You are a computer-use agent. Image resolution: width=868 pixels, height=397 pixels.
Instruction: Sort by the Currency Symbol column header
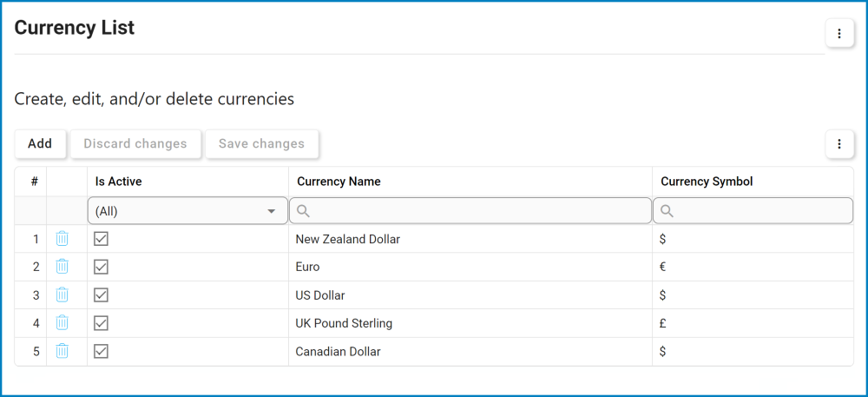(707, 182)
